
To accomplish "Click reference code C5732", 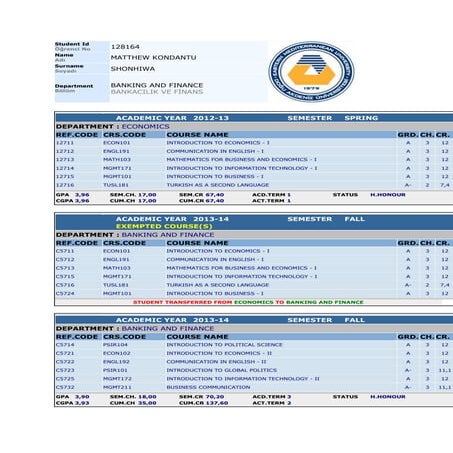I will [x=65, y=387].
